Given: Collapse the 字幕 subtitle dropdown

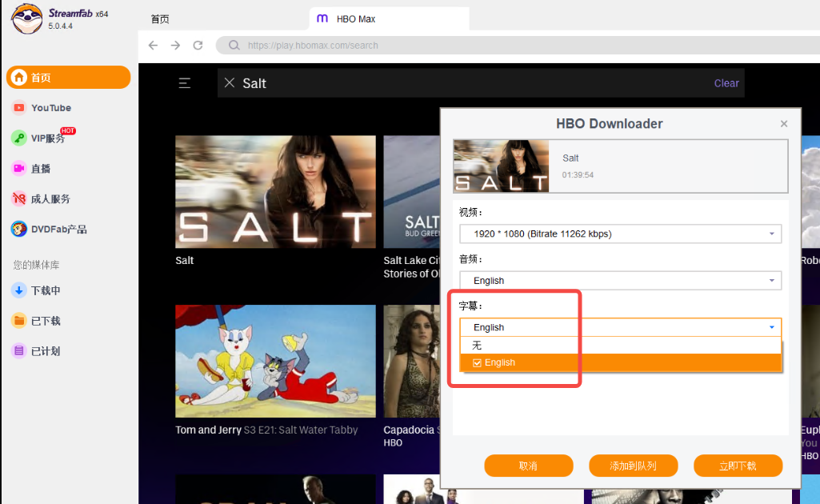Looking at the screenshot, I should [x=771, y=327].
